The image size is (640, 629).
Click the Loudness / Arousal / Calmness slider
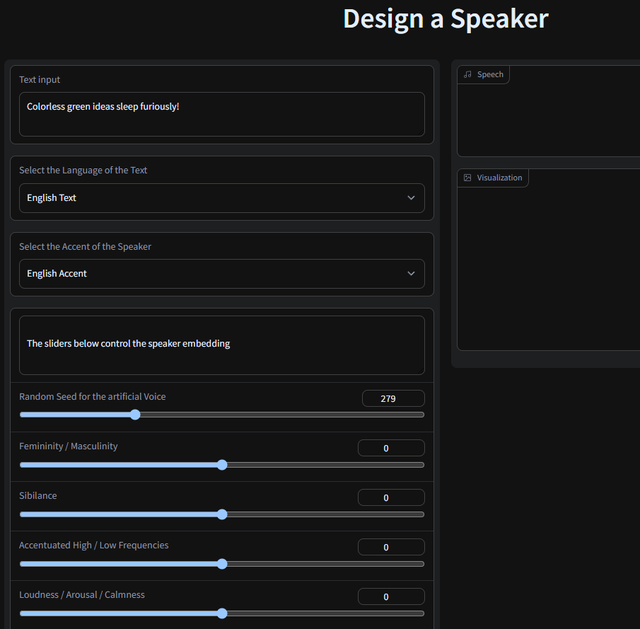222,613
